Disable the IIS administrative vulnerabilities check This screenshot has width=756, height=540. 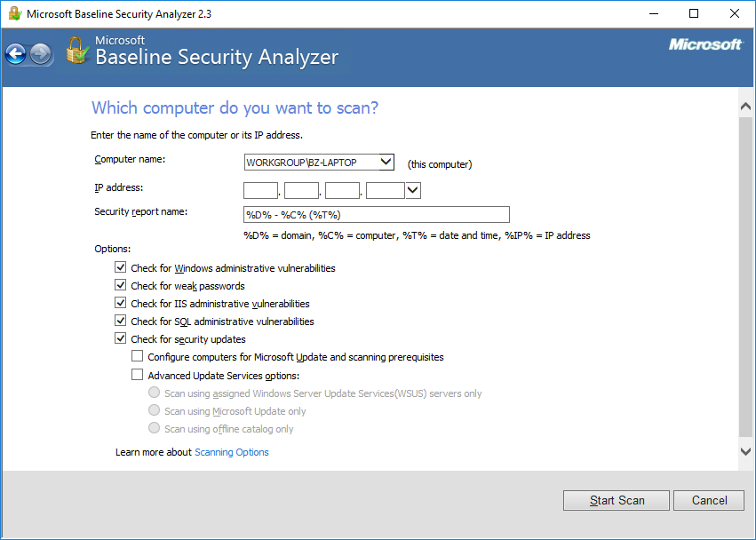121,304
